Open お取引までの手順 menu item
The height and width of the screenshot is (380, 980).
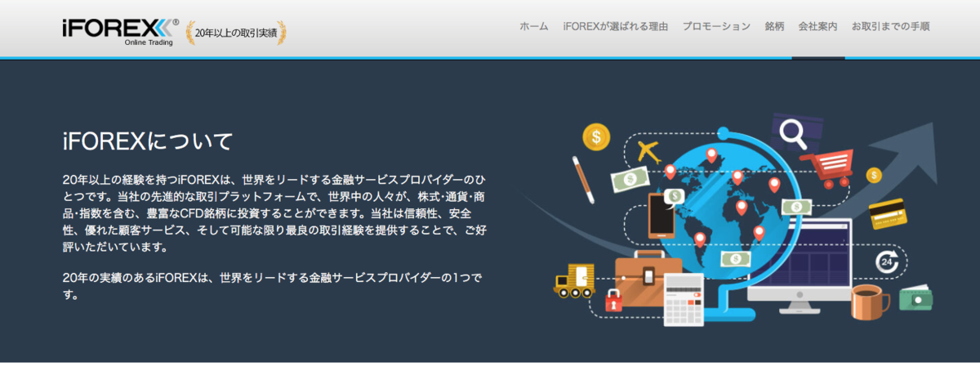point(890,27)
